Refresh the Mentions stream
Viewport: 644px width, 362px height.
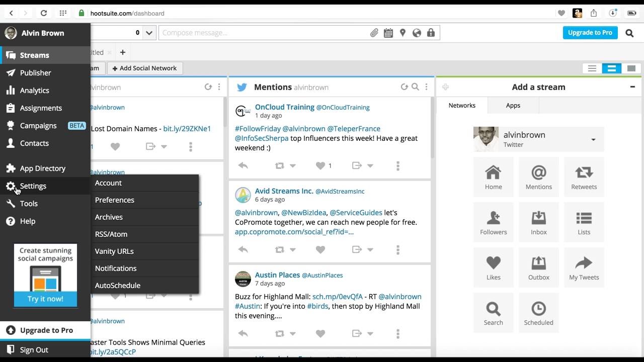(x=404, y=87)
